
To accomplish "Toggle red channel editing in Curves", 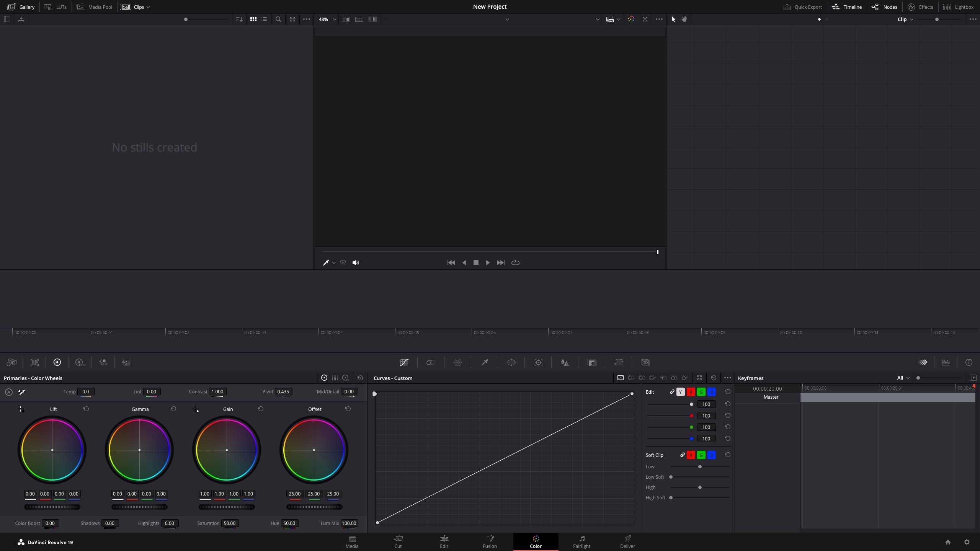I will point(691,392).
